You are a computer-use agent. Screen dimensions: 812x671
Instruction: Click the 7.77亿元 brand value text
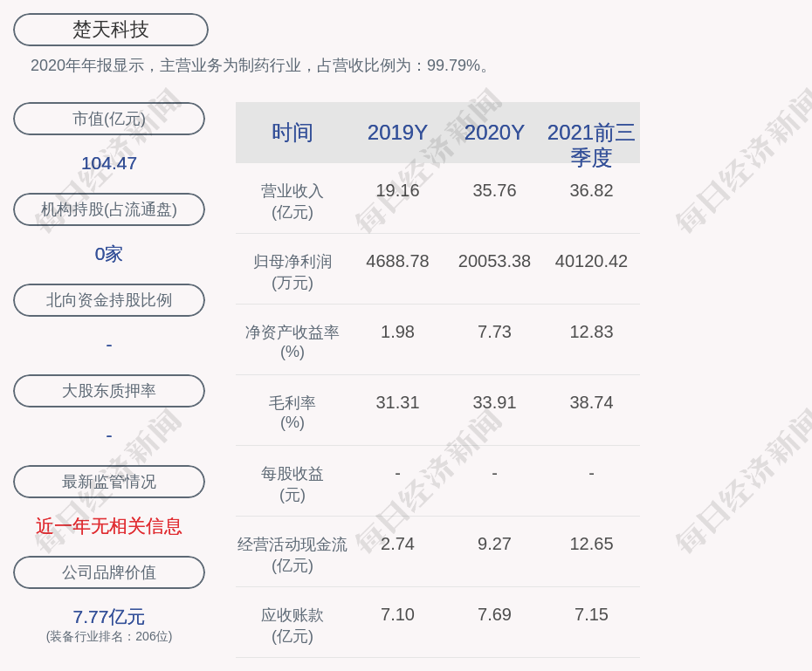point(109,617)
